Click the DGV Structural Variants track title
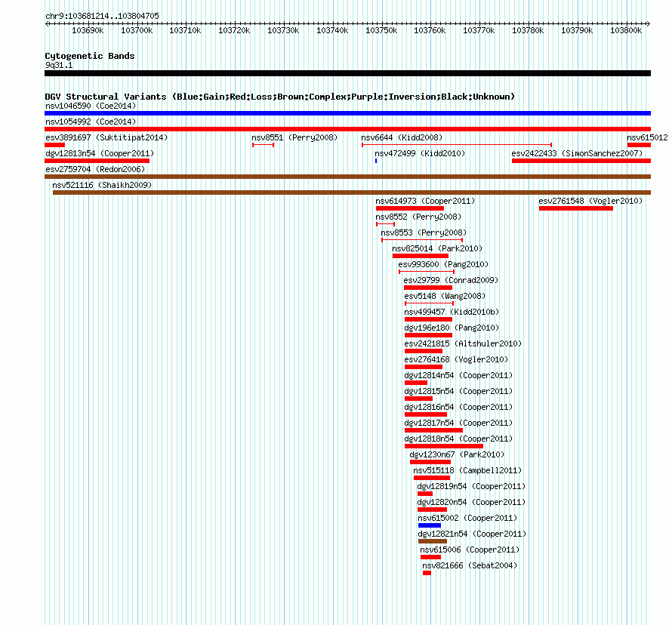The height and width of the screenshot is (625, 672). [x=279, y=97]
